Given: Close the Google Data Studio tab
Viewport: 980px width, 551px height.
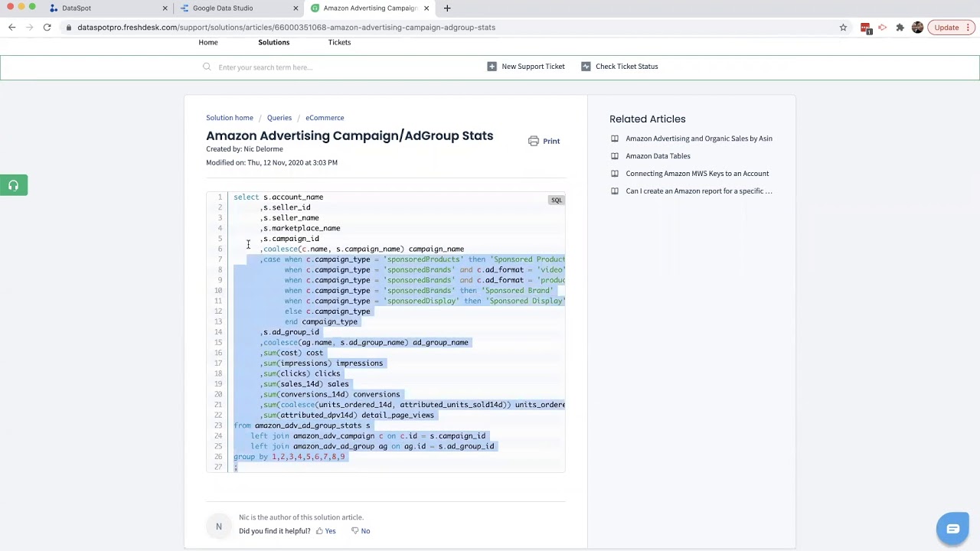Looking at the screenshot, I should click(x=296, y=8).
